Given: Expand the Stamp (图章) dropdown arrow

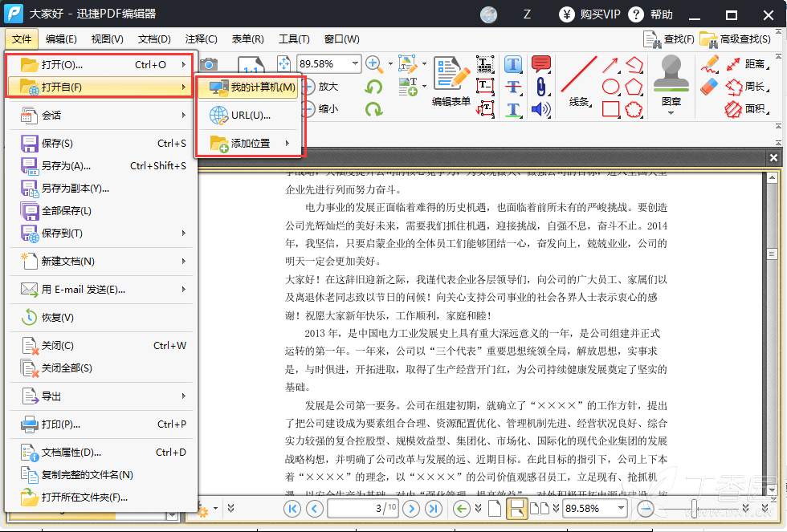Looking at the screenshot, I should [671, 113].
